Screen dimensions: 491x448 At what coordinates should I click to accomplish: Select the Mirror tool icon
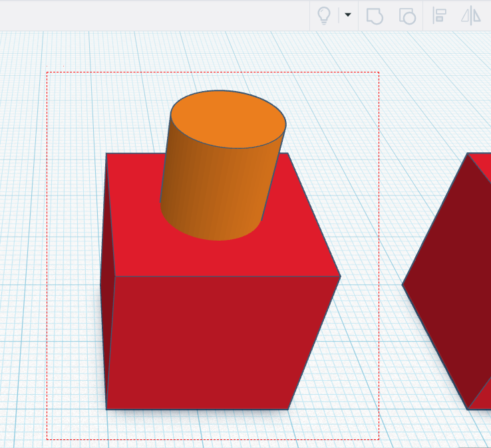tap(471, 16)
